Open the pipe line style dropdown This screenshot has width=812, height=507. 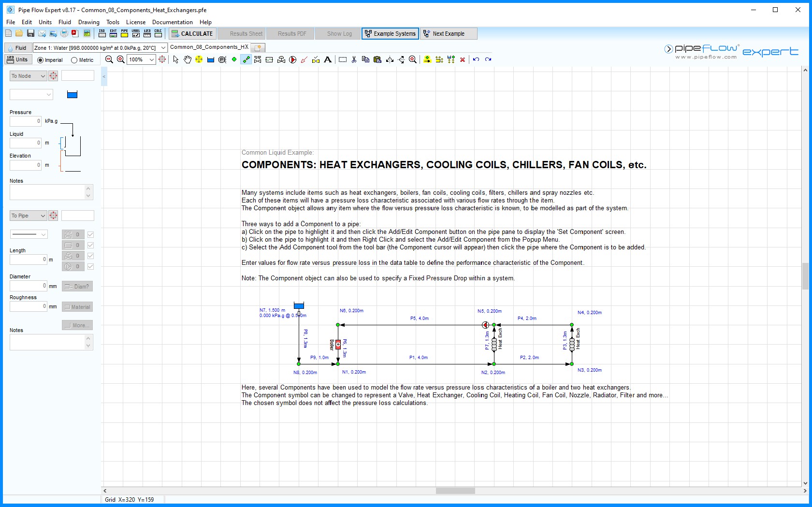pos(29,234)
